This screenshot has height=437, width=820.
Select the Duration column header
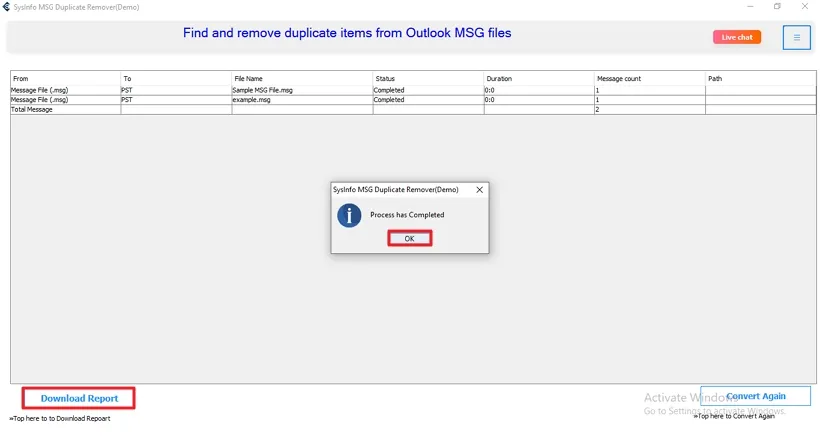(539, 78)
